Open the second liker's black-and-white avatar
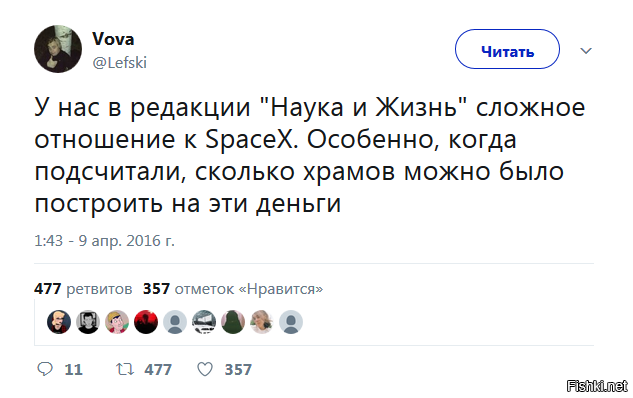This screenshot has height=398, width=633. click(88, 322)
